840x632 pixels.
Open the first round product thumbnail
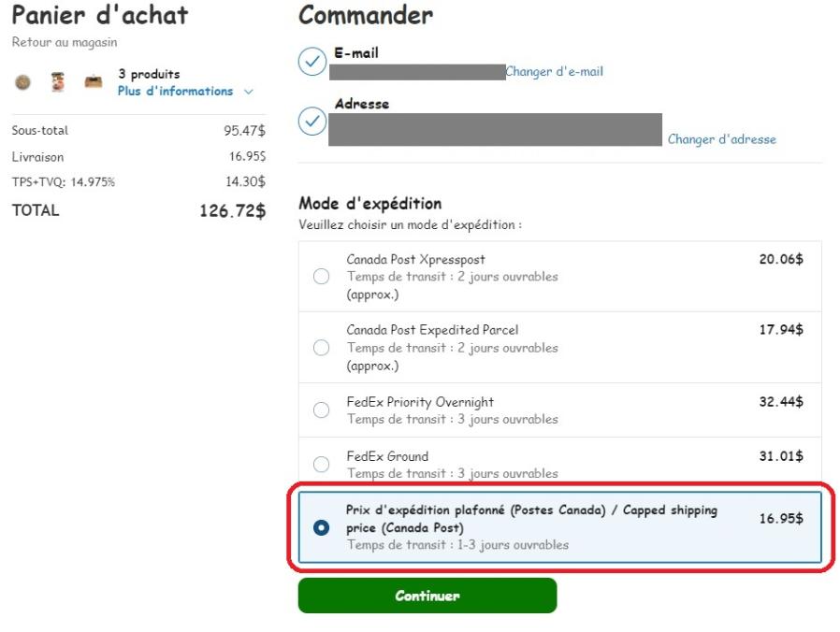tap(24, 82)
